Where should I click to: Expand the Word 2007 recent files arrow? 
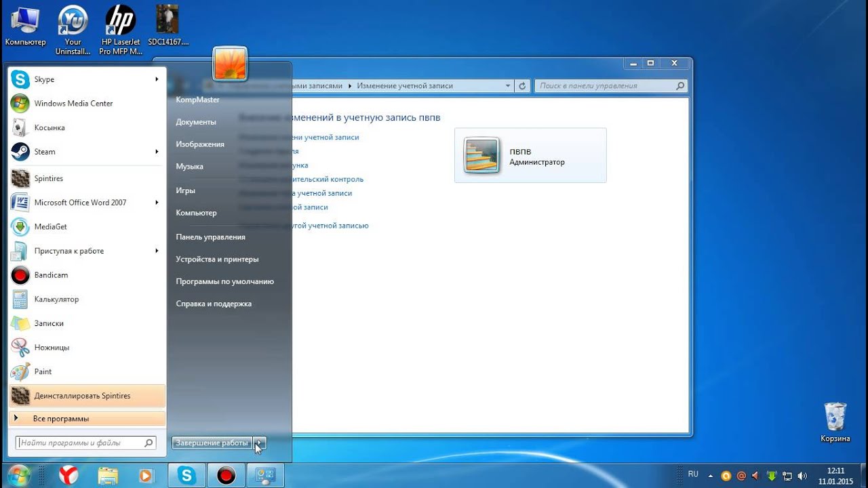point(157,203)
